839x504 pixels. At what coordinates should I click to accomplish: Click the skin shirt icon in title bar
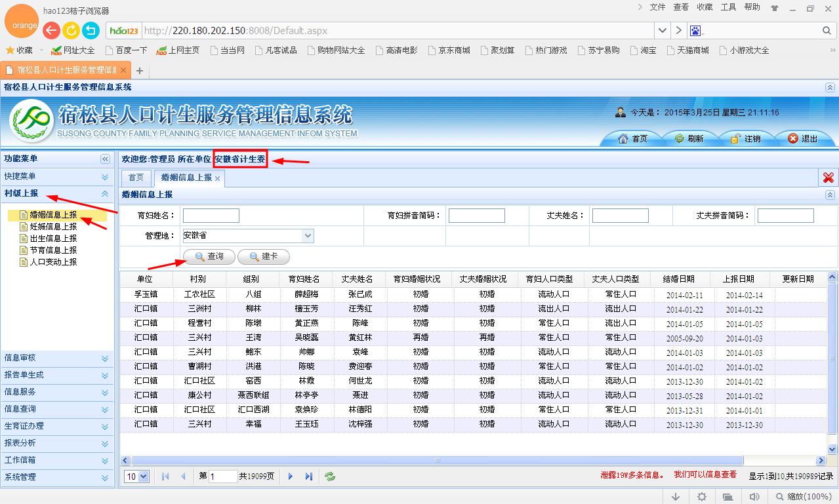coord(775,9)
